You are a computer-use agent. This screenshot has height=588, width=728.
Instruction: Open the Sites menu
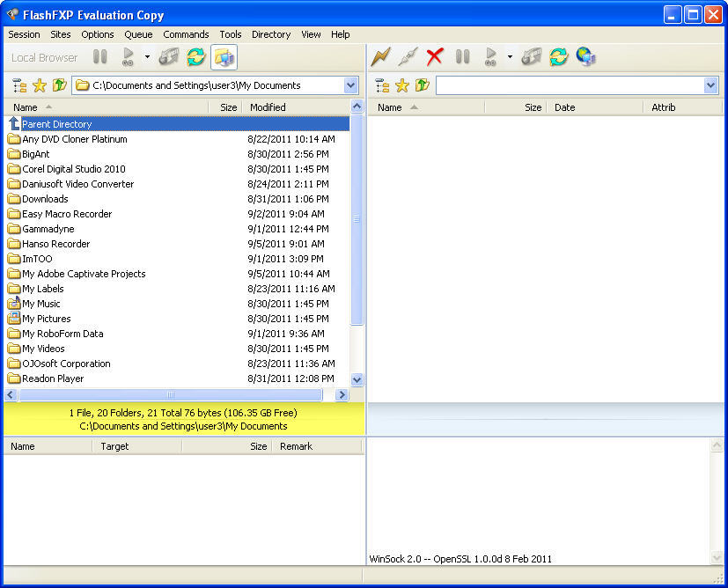click(x=61, y=34)
